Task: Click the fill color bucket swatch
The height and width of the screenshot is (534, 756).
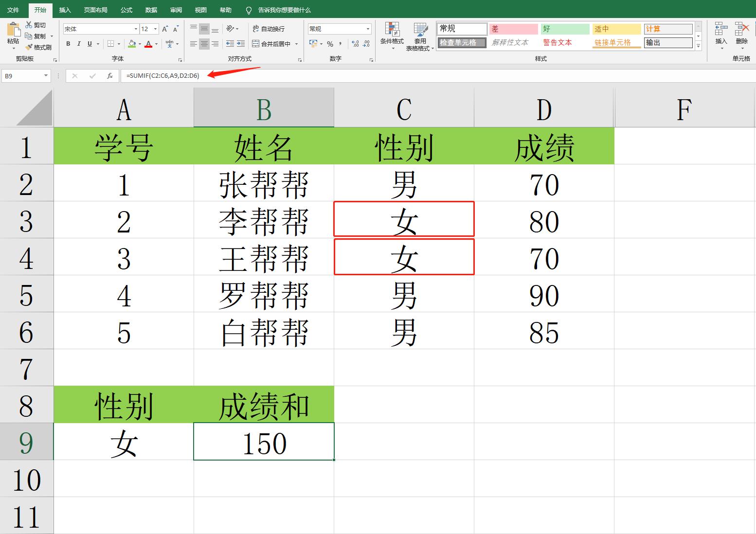Action: point(132,44)
